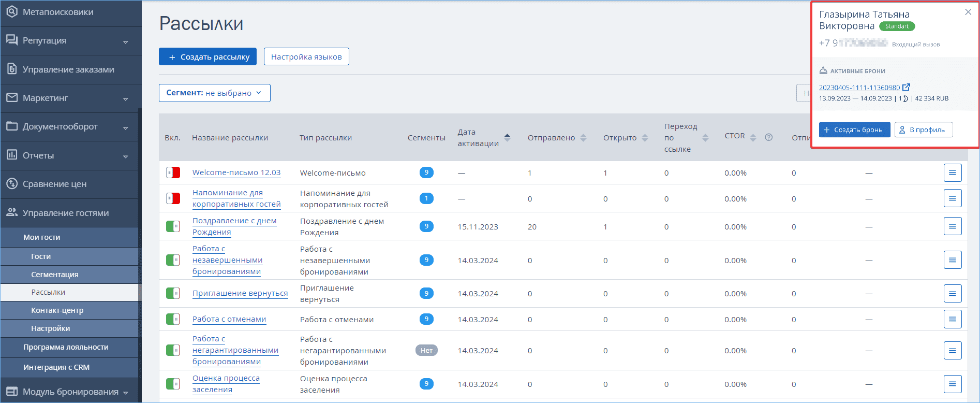This screenshot has height=403, width=980.
Task: Click the Управление заказами icon
Action: (12, 69)
